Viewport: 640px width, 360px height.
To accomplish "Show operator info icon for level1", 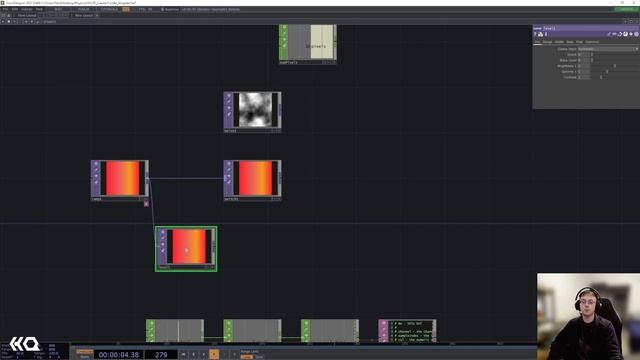I will click(546, 34).
